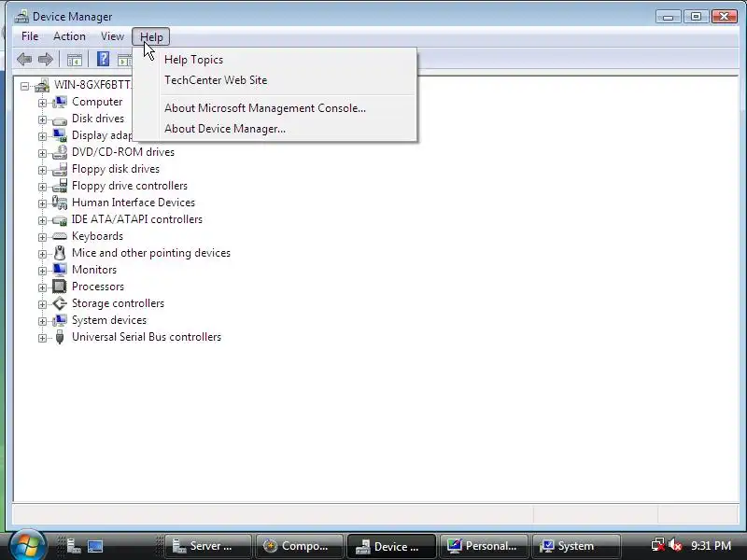Click the Computer category icon
Viewport: 747px width, 560px height.
pos(60,102)
